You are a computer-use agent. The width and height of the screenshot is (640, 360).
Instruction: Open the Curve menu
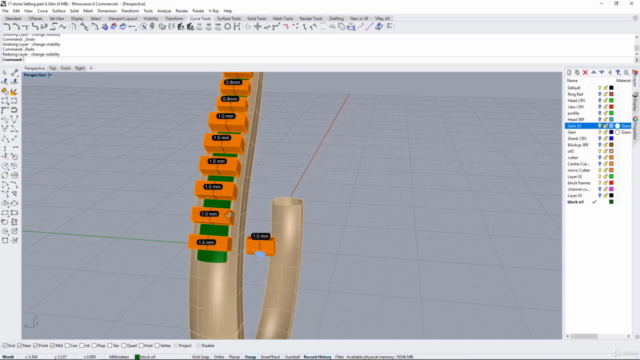click(42, 11)
